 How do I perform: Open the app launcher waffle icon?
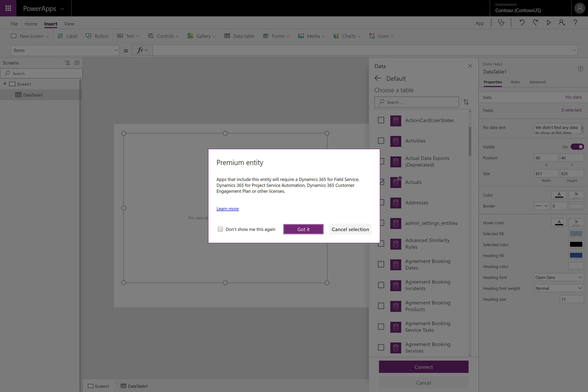point(8,8)
